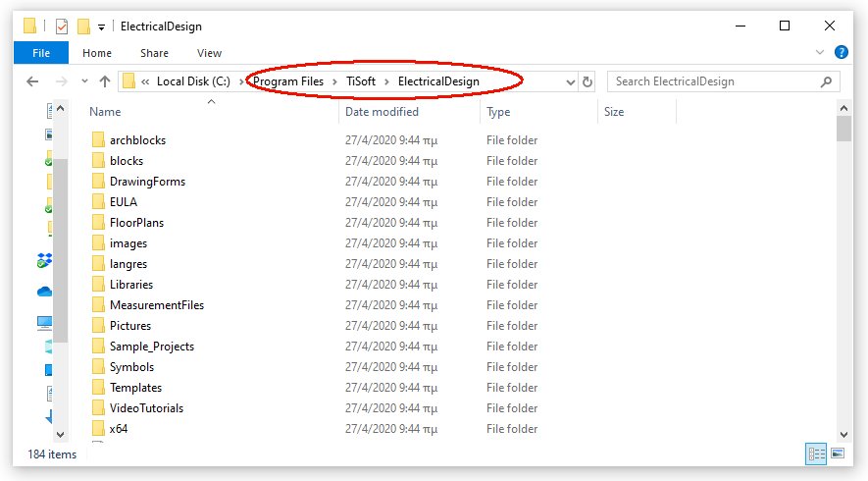Image resolution: width=868 pixels, height=481 pixels.
Task: Click the Back navigation arrow
Action: tap(32, 81)
